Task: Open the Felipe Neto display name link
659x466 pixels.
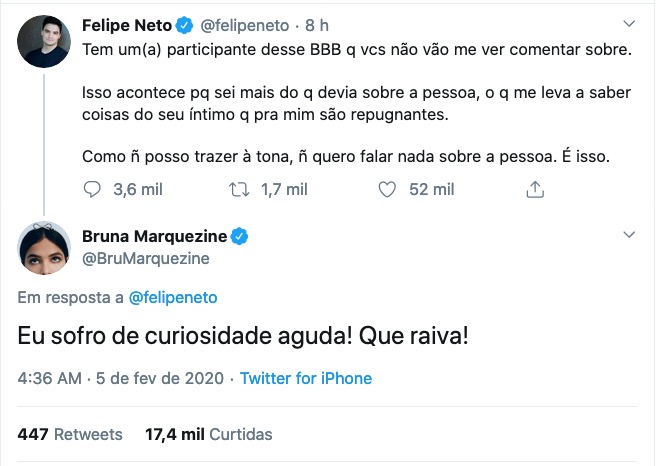Action: [124, 22]
